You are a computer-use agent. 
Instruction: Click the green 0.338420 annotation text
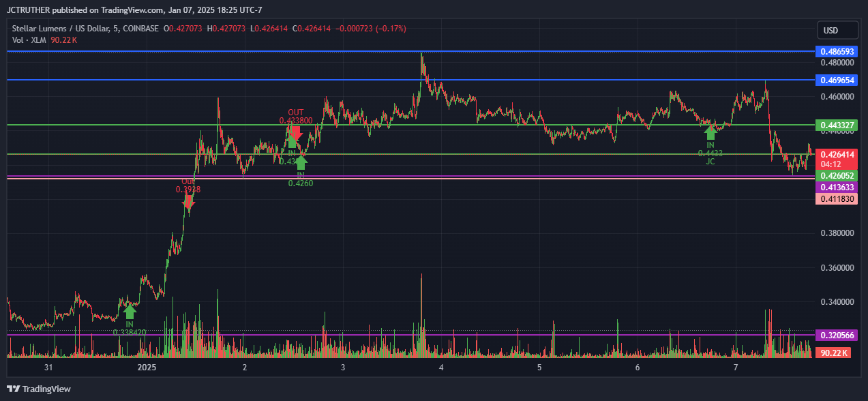click(x=130, y=333)
